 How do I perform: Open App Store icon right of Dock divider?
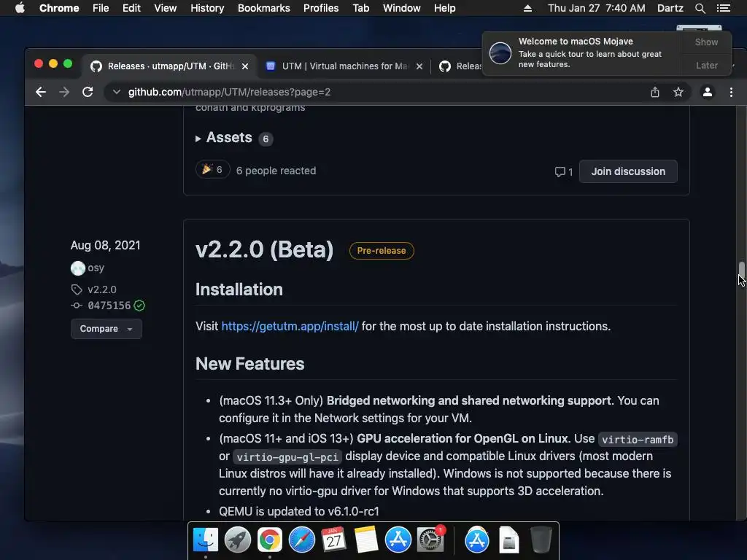click(x=477, y=540)
